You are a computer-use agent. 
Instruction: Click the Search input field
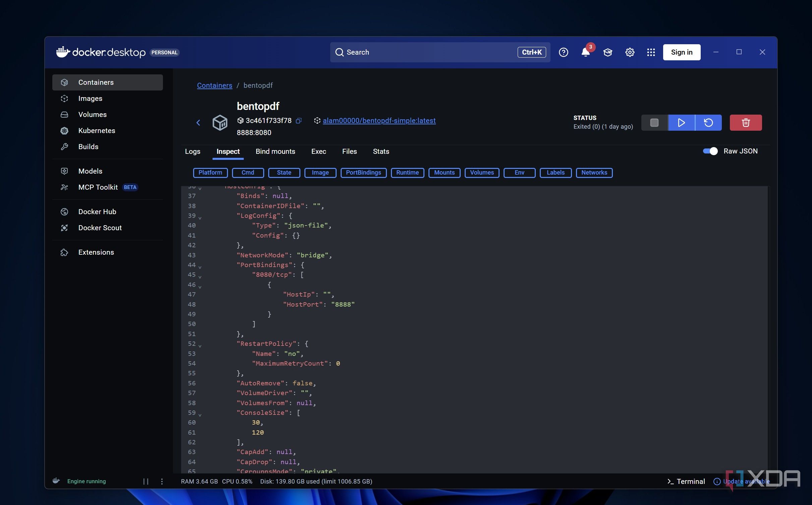point(440,52)
